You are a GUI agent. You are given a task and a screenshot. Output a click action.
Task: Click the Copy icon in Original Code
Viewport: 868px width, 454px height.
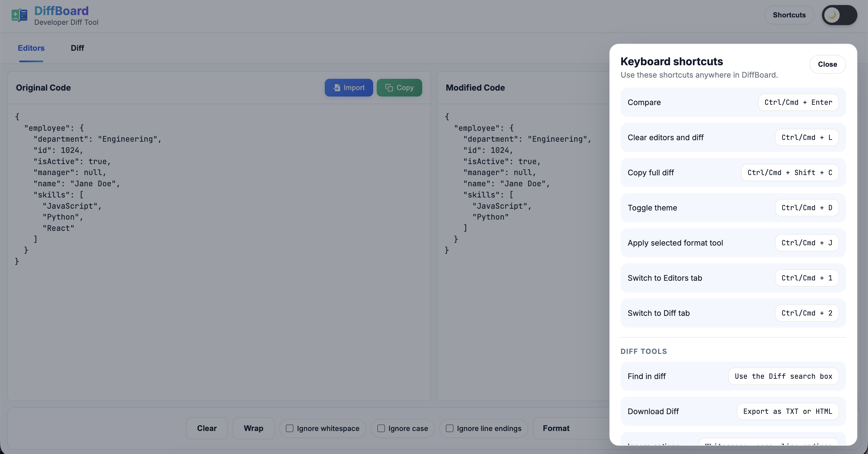pos(389,88)
